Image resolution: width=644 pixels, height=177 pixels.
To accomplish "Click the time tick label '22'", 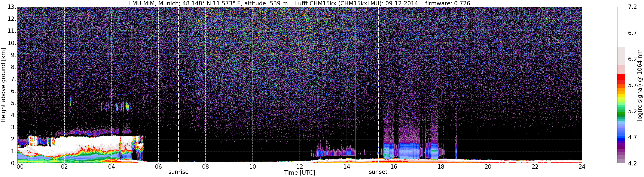I will click(x=535, y=167).
